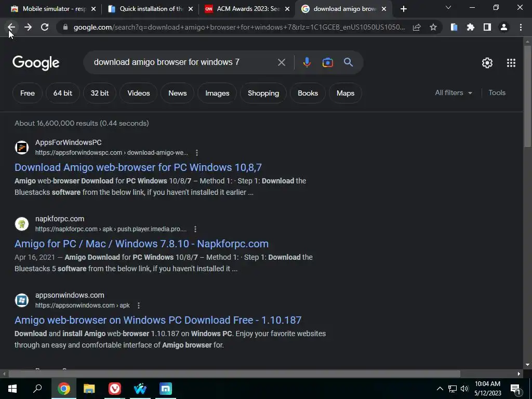The width and height of the screenshot is (532, 399).
Task: Apply the 64 bit filter chip
Action: (63, 93)
